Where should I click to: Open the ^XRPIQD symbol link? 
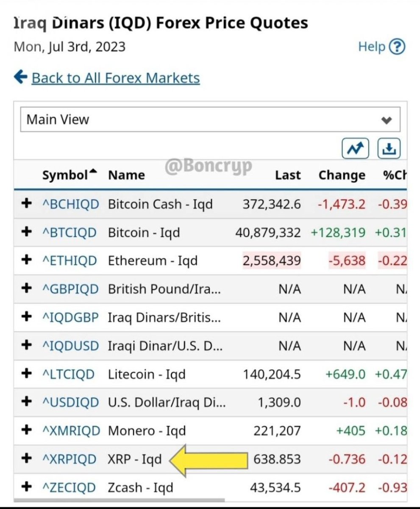pyautogui.click(x=70, y=459)
